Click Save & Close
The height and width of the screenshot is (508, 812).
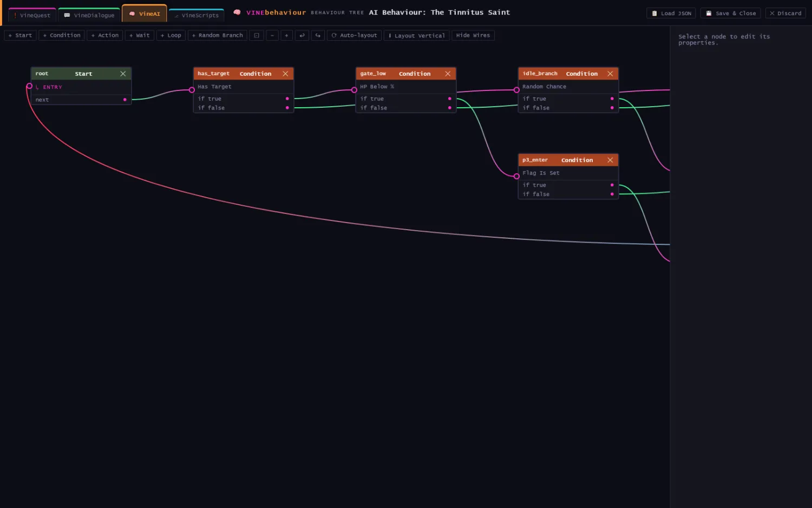tap(731, 13)
